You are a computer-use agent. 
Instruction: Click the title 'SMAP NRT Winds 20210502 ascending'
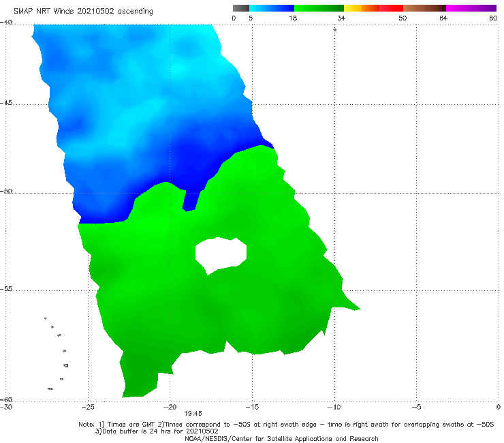(x=83, y=12)
